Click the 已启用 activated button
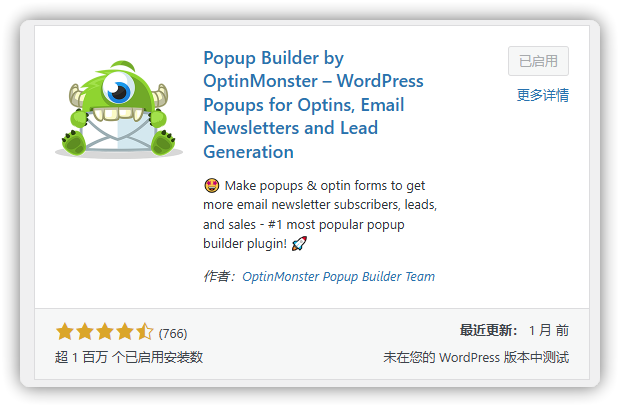The image size is (620, 407). pyautogui.click(x=538, y=61)
